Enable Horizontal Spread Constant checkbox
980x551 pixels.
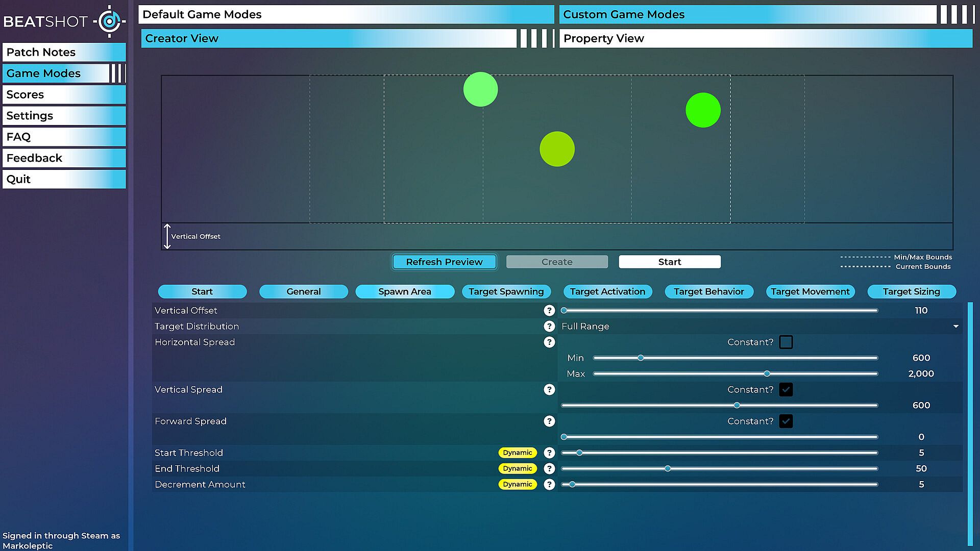[x=786, y=342]
